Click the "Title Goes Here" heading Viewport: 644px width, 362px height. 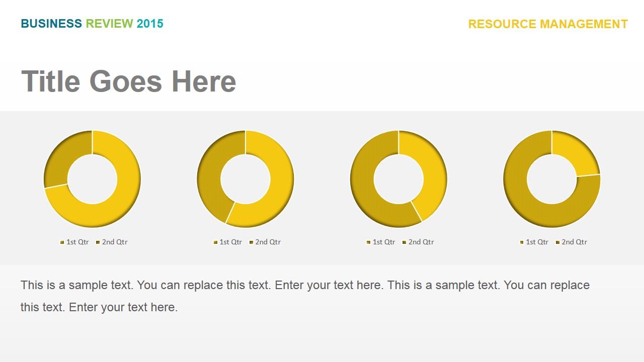click(129, 81)
